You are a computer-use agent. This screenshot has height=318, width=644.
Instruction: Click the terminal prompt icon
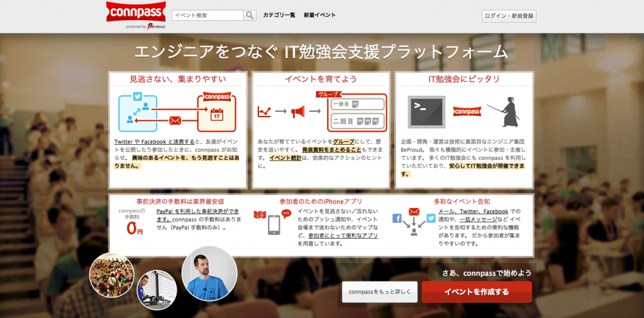[426, 111]
